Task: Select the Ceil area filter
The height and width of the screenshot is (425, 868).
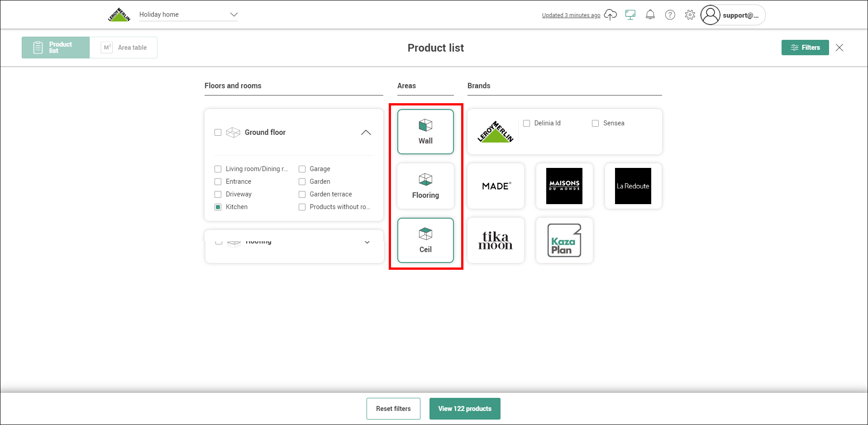Action: 425,240
